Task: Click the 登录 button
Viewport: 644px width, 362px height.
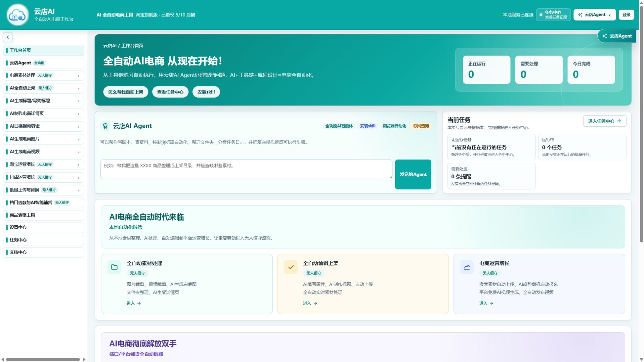Action: tap(626, 15)
